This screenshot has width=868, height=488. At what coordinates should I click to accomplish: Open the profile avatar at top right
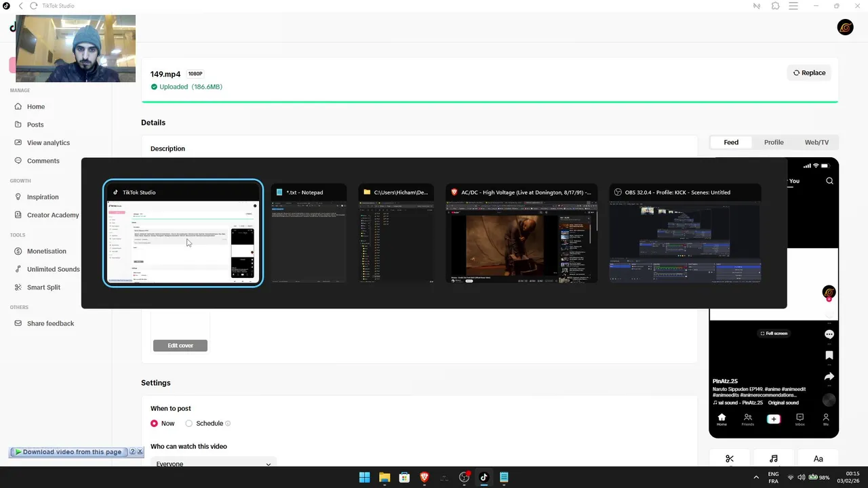tap(845, 27)
